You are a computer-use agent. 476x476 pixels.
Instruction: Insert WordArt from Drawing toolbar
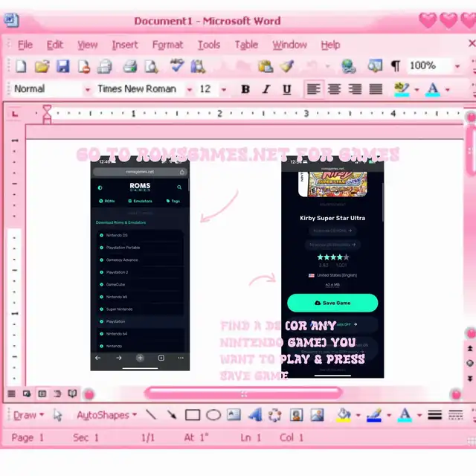[255, 415]
